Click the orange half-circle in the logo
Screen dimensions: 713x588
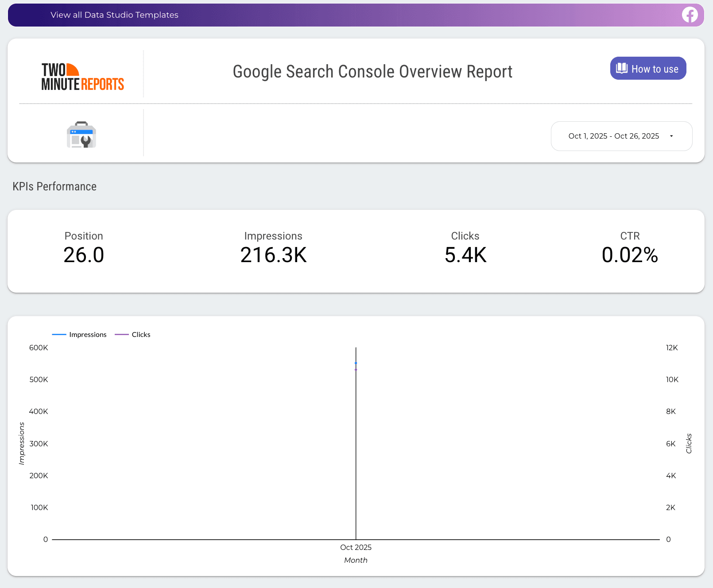(74, 69)
